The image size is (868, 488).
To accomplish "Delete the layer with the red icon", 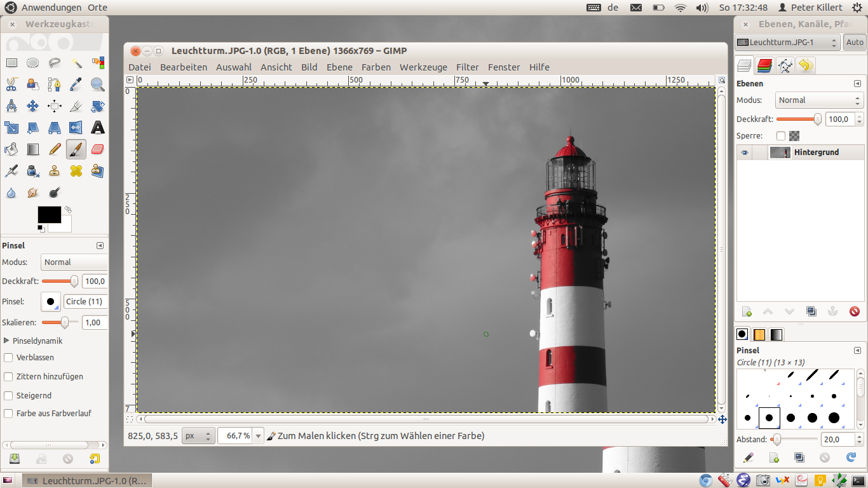I will coord(855,311).
